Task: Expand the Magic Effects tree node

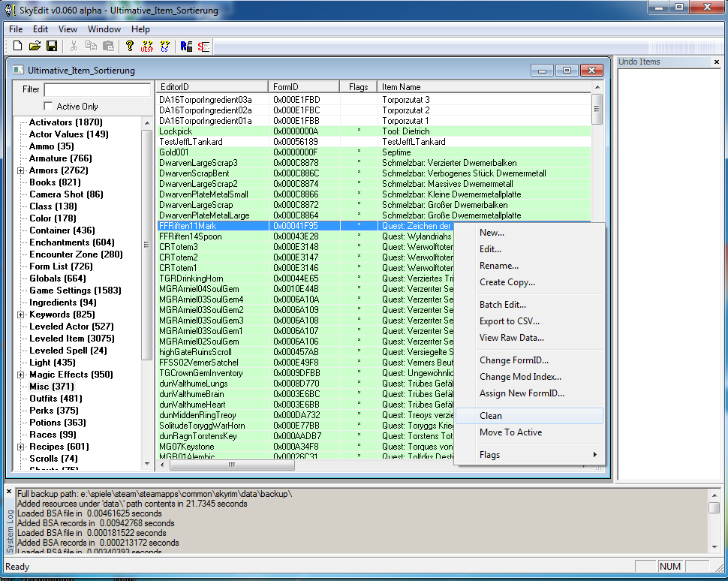Action: click(21, 375)
